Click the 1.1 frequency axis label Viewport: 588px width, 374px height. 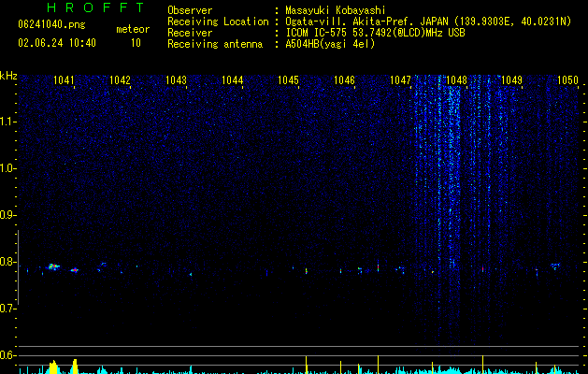click(x=7, y=122)
